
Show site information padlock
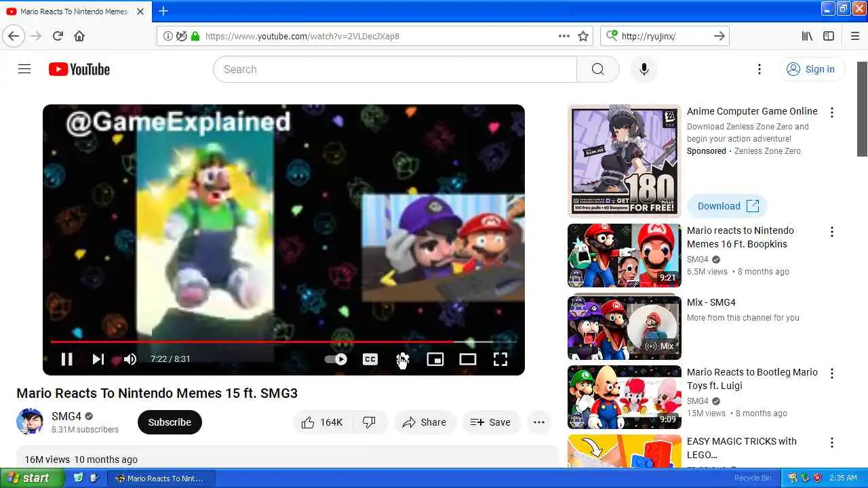[x=195, y=36]
